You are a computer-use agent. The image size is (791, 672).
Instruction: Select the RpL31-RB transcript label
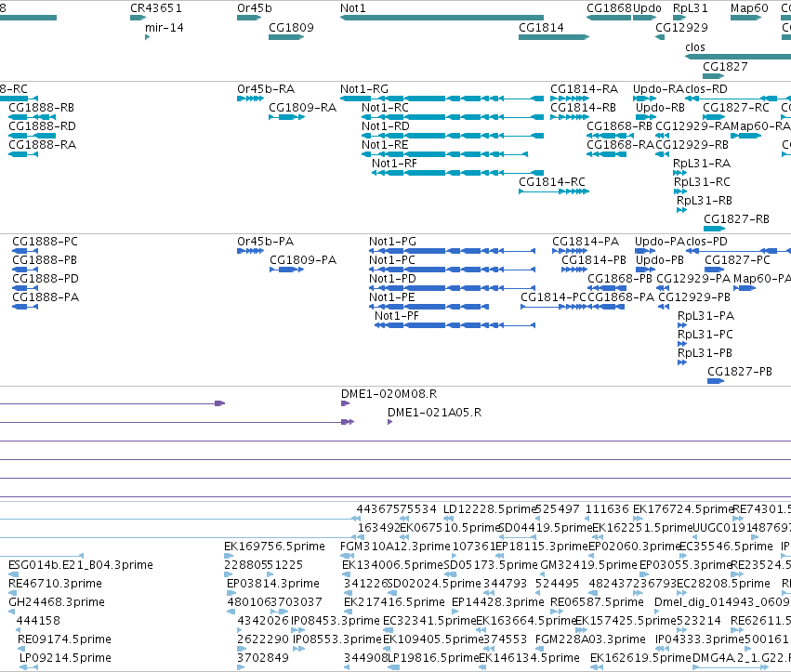tap(705, 200)
